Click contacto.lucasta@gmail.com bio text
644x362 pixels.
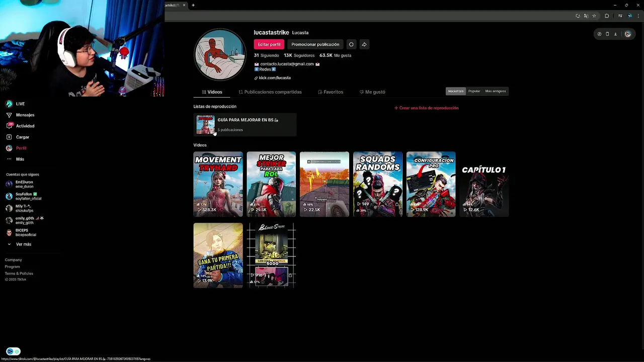pos(287,64)
